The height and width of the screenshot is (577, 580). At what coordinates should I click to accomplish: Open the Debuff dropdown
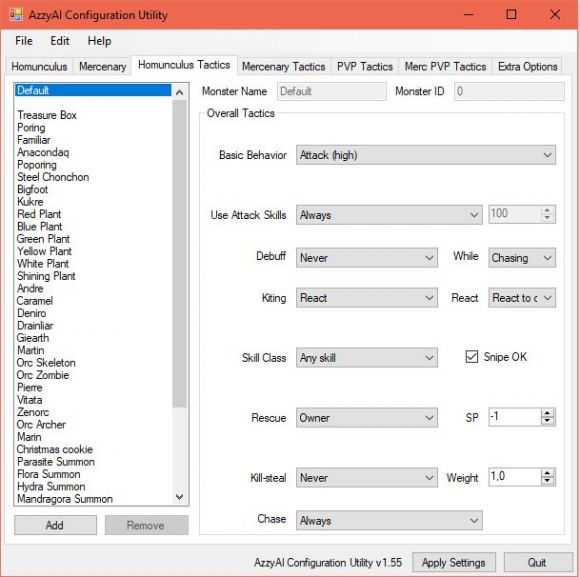(367, 258)
